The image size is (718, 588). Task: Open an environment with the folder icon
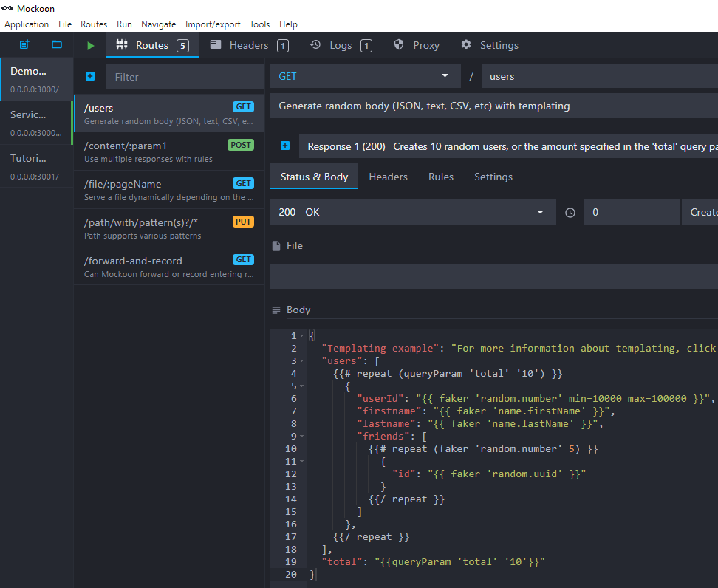[x=56, y=45]
